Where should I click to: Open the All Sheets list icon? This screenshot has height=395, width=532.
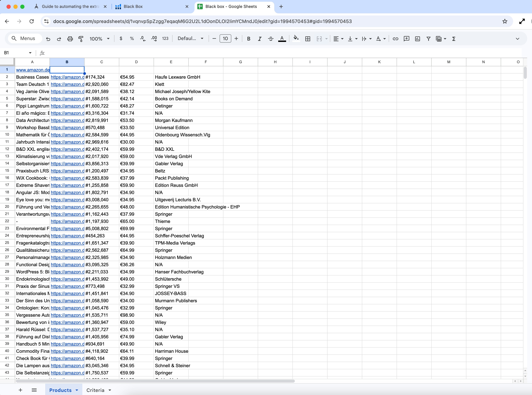pos(34,390)
